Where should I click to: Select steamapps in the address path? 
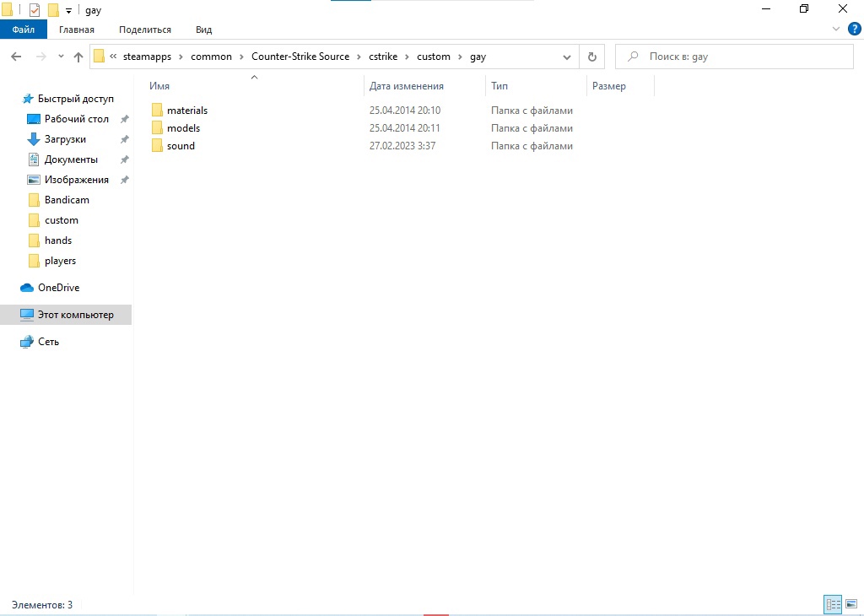(x=147, y=57)
